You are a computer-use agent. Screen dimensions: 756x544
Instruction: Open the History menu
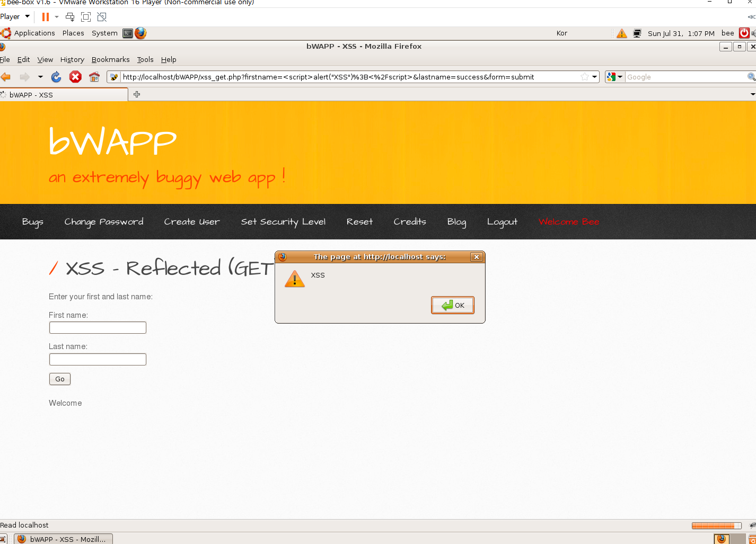point(72,59)
